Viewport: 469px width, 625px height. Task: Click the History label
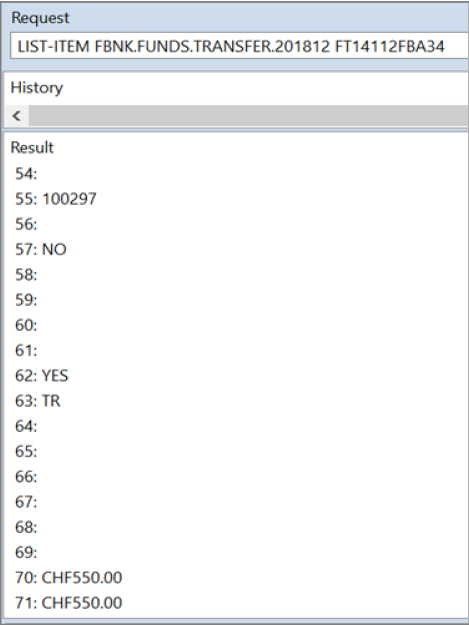pos(37,88)
